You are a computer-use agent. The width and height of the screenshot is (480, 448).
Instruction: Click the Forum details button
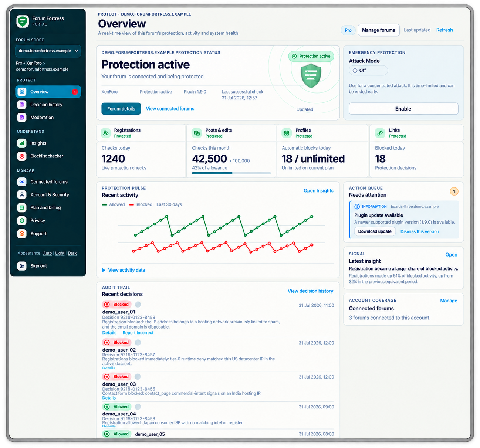coord(121,109)
